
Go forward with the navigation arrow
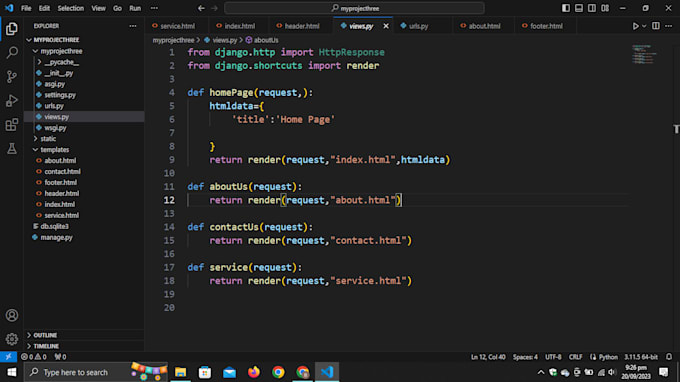(214, 8)
